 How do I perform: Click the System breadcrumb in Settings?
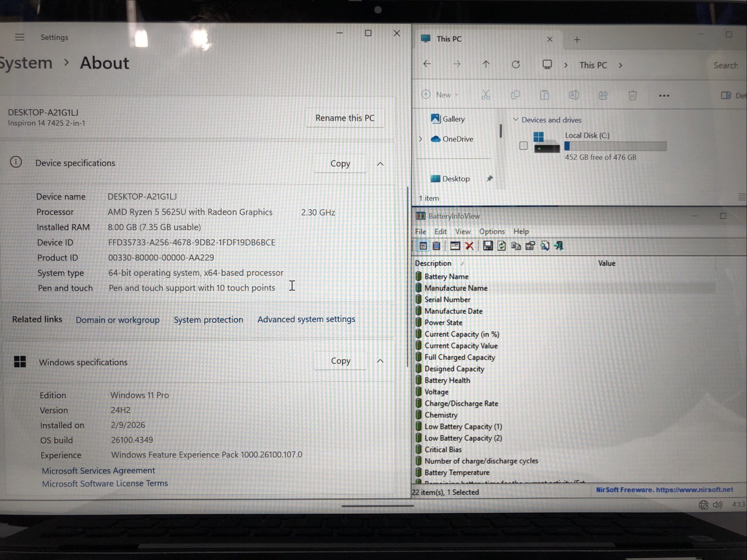tap(26, 63)
